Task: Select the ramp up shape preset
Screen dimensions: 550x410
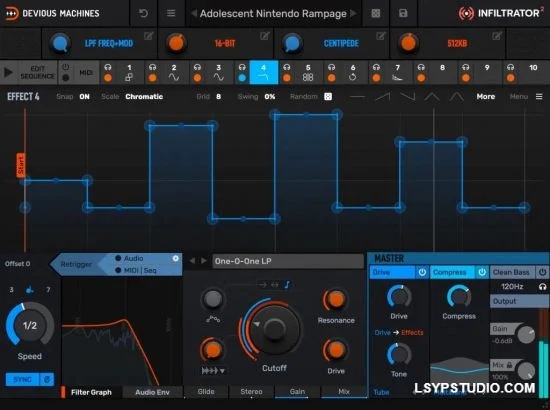Action: 382,96
